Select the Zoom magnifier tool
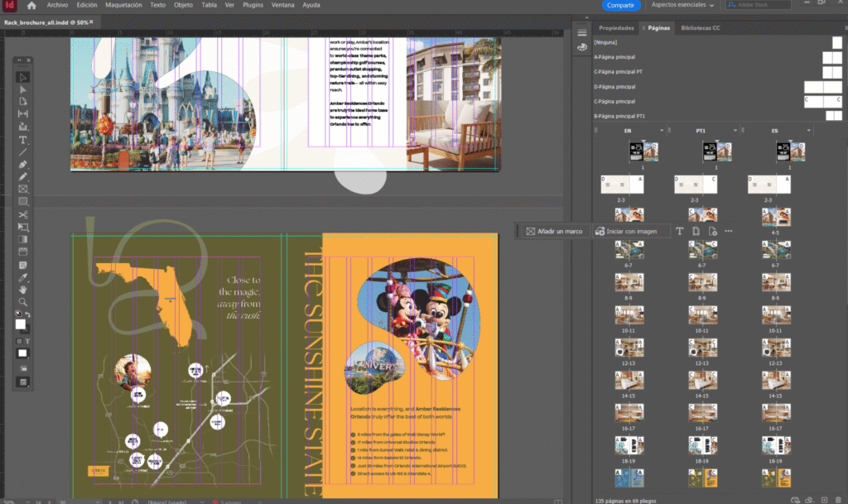 [23, 302]
